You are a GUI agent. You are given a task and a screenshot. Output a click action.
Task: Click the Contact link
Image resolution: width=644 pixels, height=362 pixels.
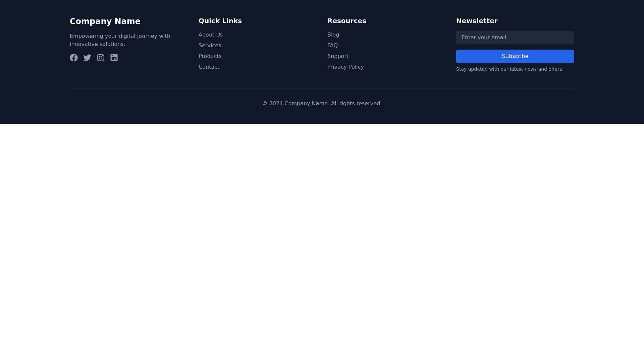[209, 67]
